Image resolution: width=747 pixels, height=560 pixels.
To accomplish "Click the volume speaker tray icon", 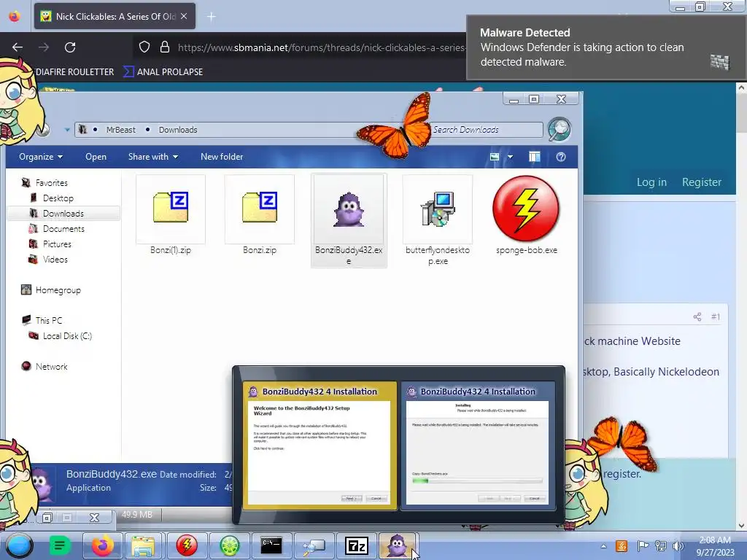I will (678, 546).
